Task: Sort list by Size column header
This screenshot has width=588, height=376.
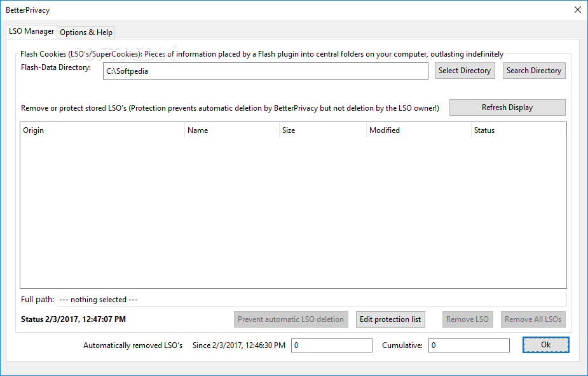Action: (x=322, y=130)
